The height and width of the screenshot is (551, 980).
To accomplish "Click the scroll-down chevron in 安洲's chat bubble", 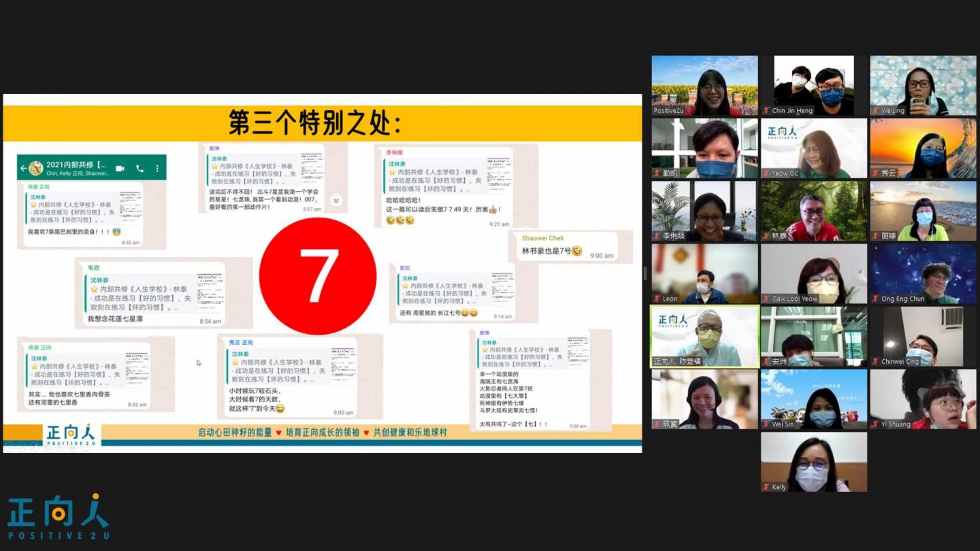I will (336, 200).
